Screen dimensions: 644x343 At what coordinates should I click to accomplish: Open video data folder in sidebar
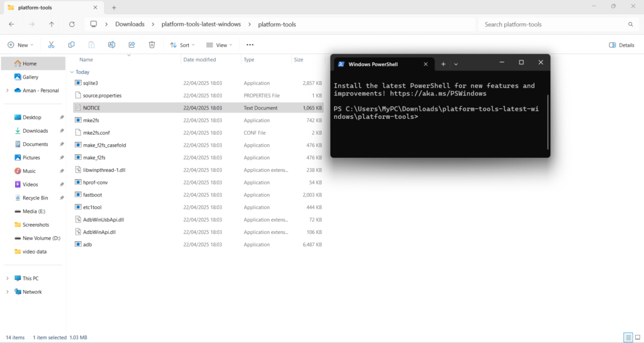coord(30,251)
